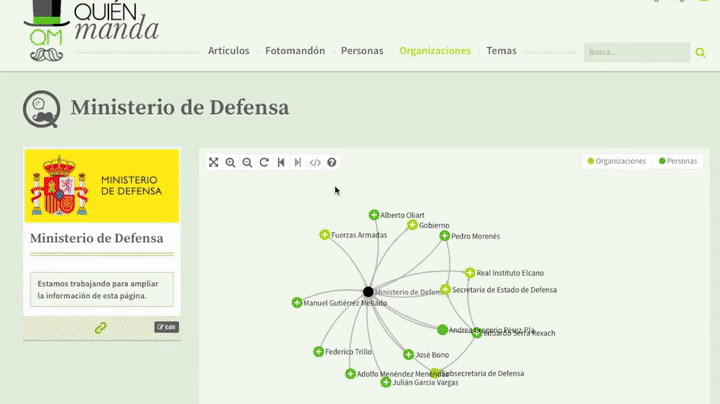720x404 pixels.
Task: Step back to previous graph state
Action: point(281,162)
